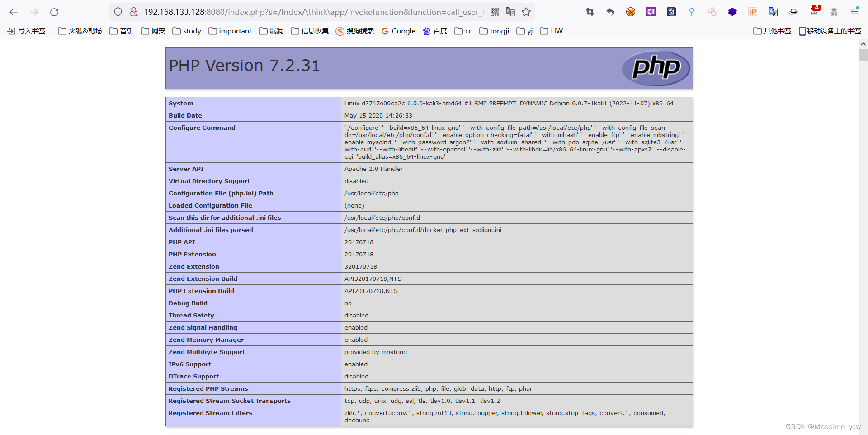Click provided by mbstring value
Viewport: 868px width, 435px height.
(x=376, y=352)
